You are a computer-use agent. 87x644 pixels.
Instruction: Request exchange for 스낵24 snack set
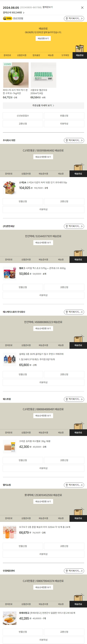tap(64, 202)
